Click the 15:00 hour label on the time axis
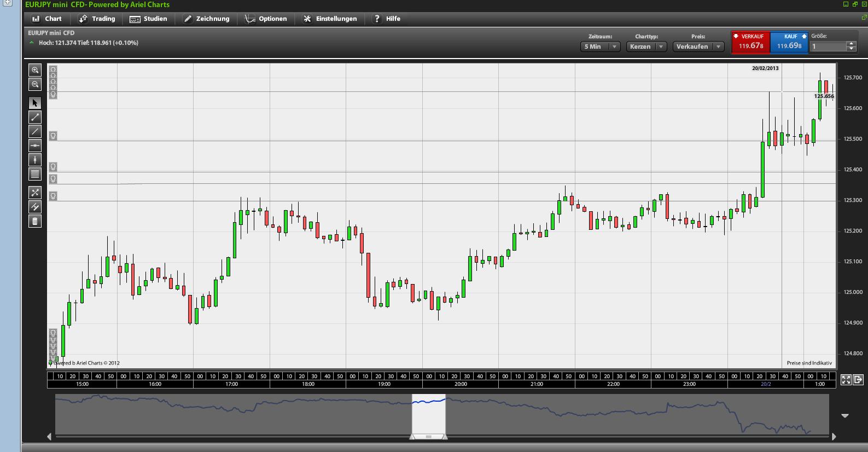Image resolution: width=868 pixels, height=452 pixels. coord(82,384)
